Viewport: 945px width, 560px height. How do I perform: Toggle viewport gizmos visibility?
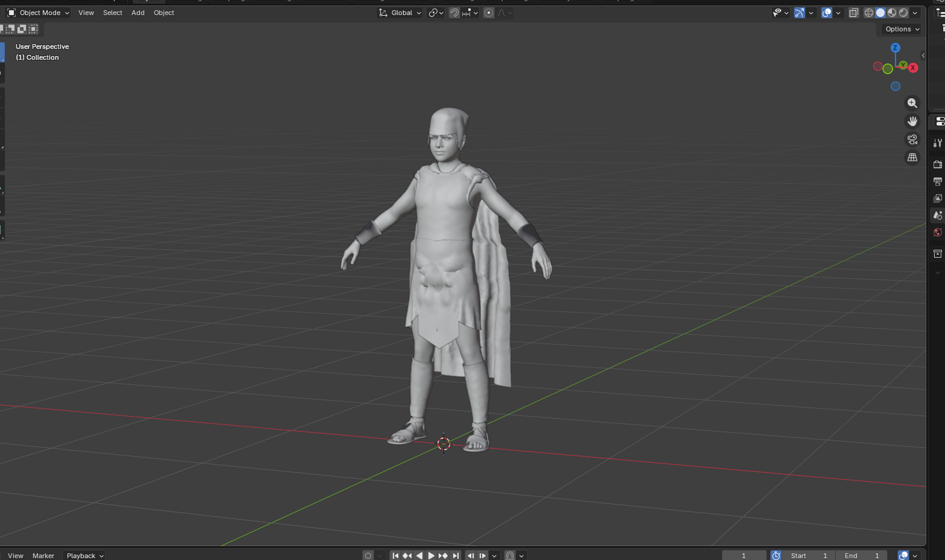click(x=799, y=13)
